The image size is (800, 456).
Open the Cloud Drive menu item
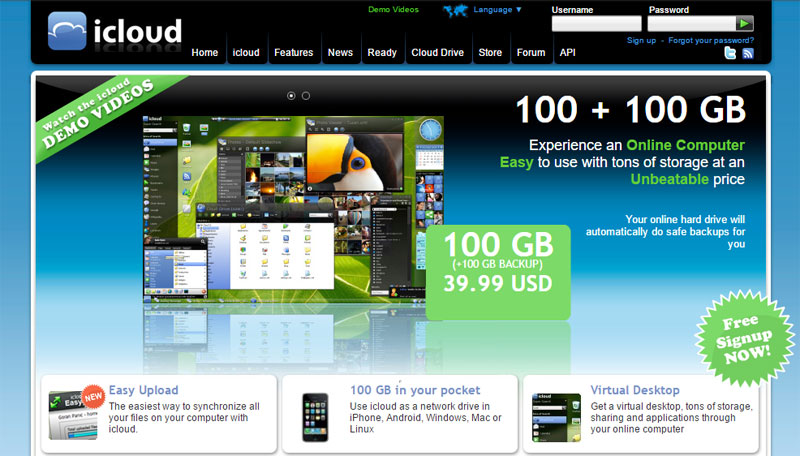(438, 53)
